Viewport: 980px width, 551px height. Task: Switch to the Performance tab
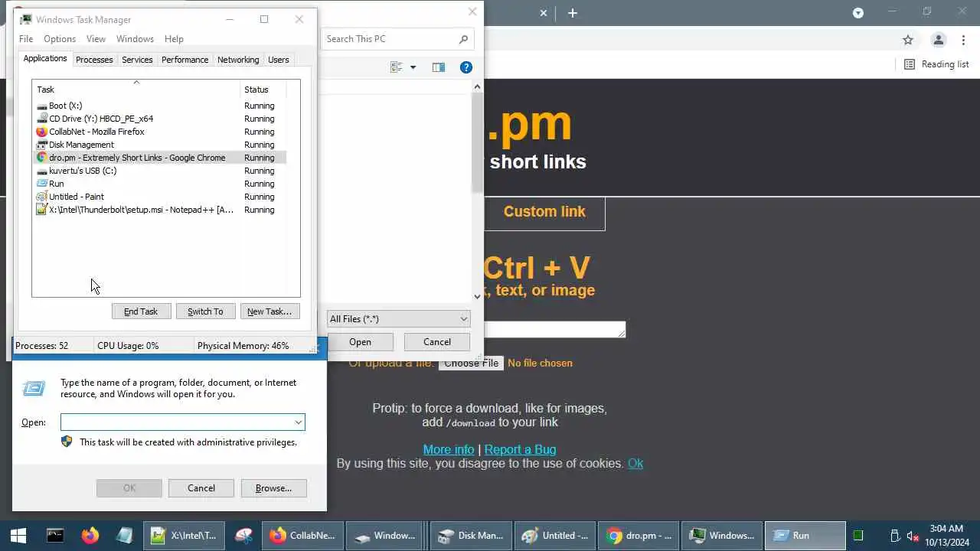[185, 60]
